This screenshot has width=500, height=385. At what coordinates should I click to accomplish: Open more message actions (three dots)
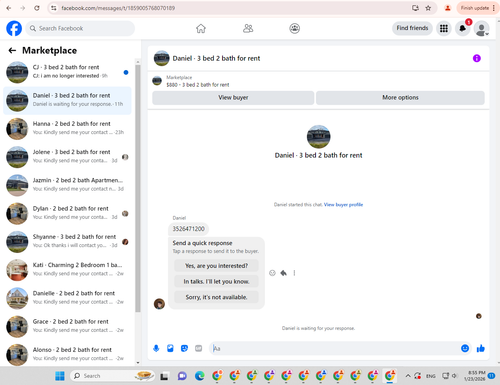tap(294, 273)
